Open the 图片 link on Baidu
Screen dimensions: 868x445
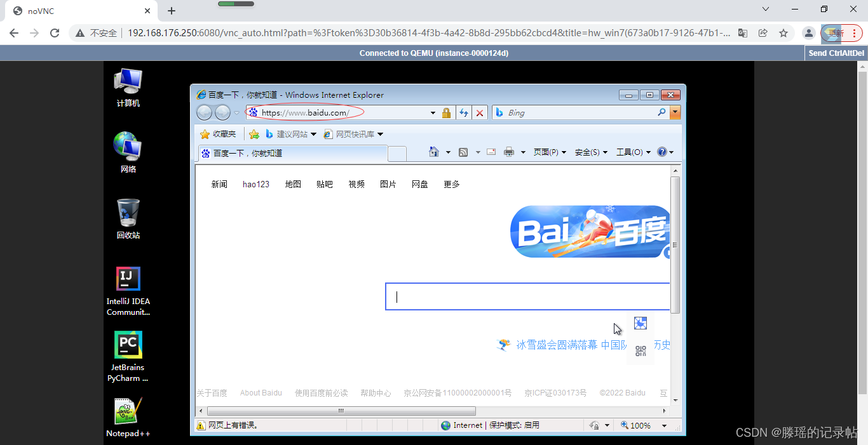388,184
